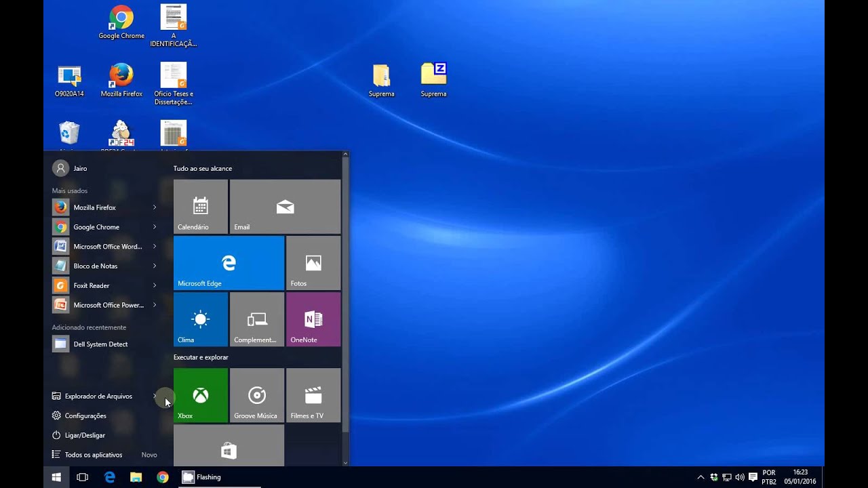This screenshot has width=868, height=488.
Task: Open the Groove Música tile
Action: point(257,395)
